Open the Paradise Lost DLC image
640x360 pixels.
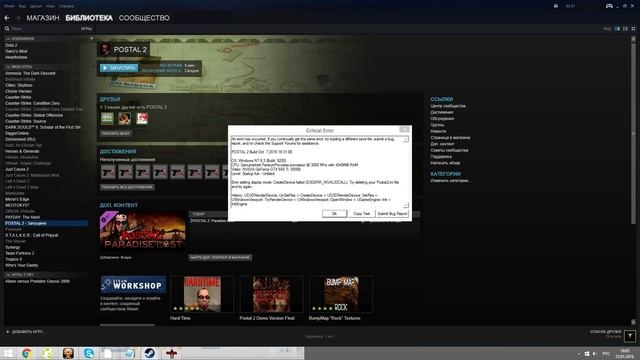(x=142, y=231)
